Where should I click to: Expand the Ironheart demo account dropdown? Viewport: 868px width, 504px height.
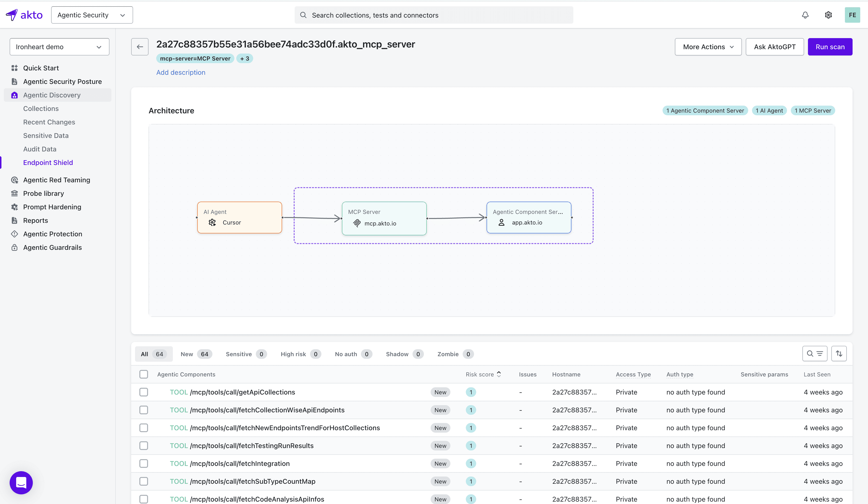click(59, 47)
